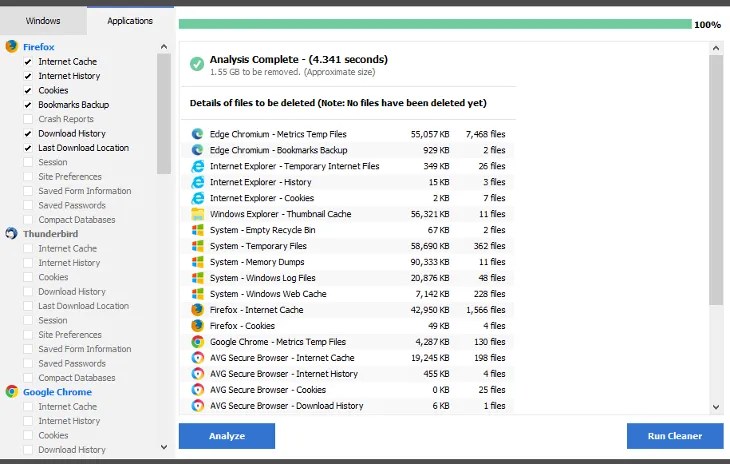Image resolution: width=730 pixels, height=464 pixels.
Task: Click the Firefox logo icon in sidebar
Action: tap(12, 47)
